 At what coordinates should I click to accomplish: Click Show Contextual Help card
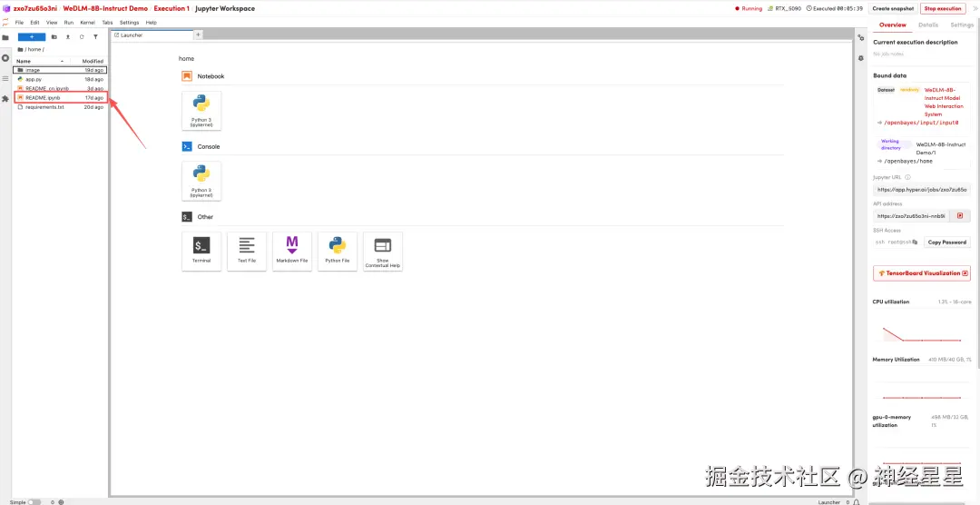click(x=383, y=251)
